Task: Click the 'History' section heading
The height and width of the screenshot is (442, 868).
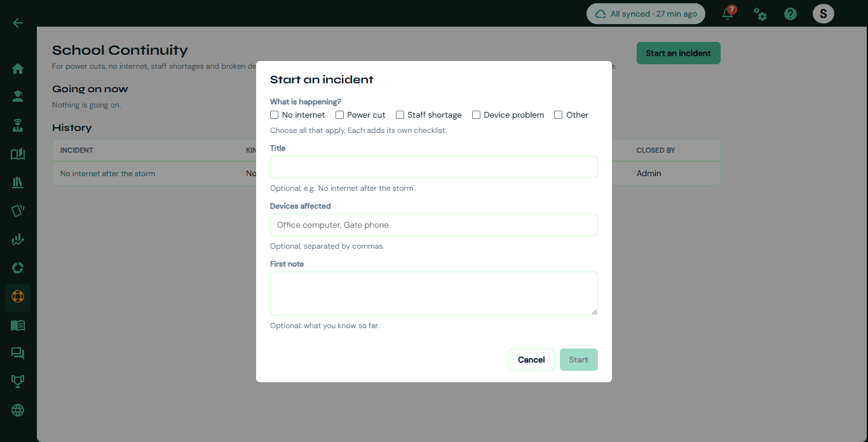Action: click(x=72, y=128)
